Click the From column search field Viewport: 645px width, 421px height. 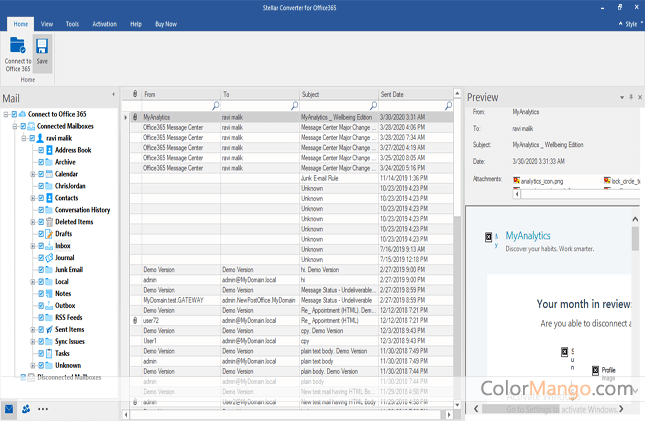point(177,105)
